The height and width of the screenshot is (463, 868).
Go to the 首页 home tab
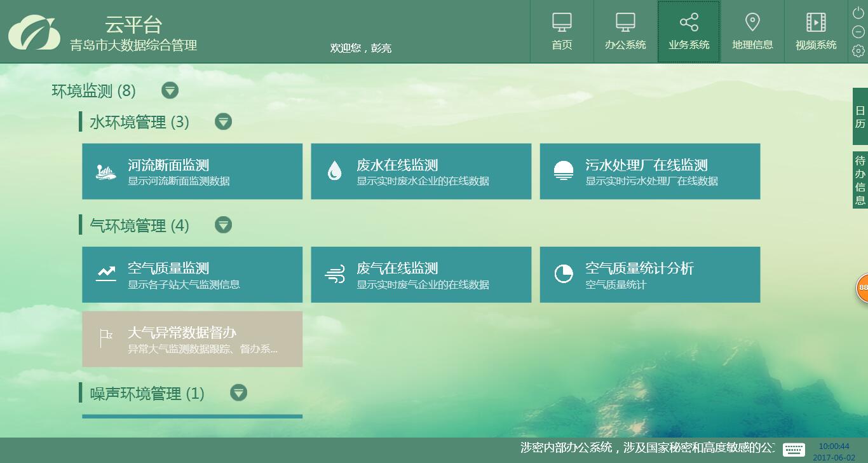[562, 32]
